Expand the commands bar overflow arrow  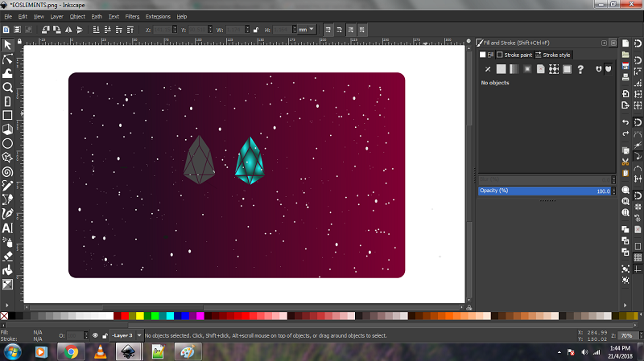click(625, 306)
